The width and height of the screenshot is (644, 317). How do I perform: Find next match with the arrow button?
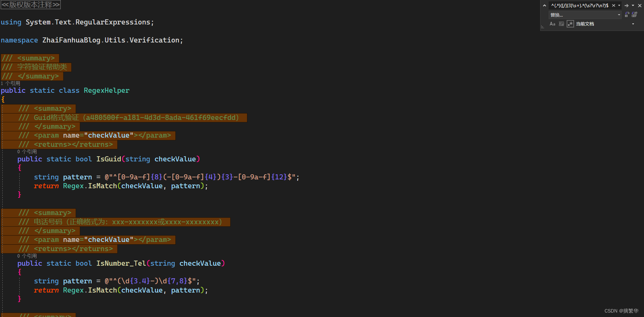point(627,5)
